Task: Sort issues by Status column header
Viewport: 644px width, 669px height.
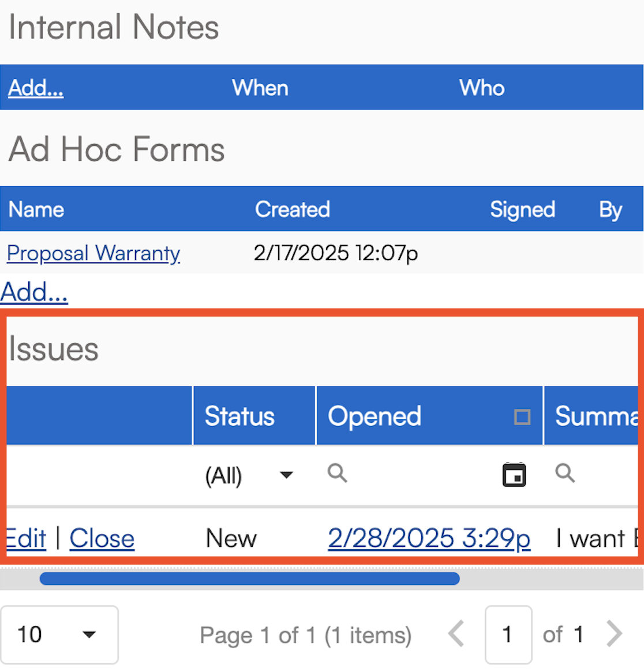Action: coord(239,416)
